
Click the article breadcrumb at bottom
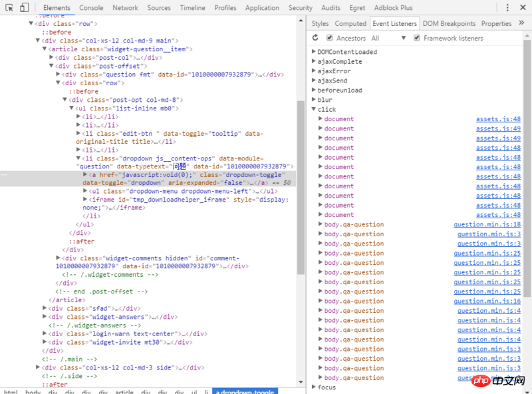124,392
